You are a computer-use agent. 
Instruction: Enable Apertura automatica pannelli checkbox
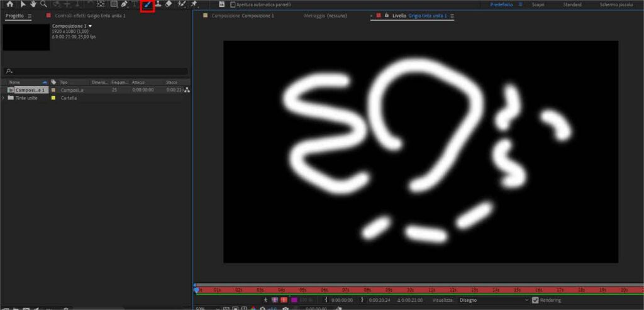pos(233,4)
